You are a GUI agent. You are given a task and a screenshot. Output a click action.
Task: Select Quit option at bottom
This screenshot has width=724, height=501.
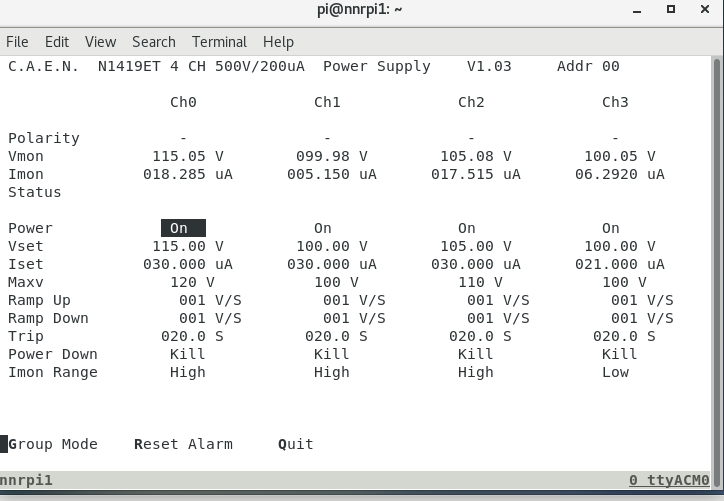coord(296,444)
